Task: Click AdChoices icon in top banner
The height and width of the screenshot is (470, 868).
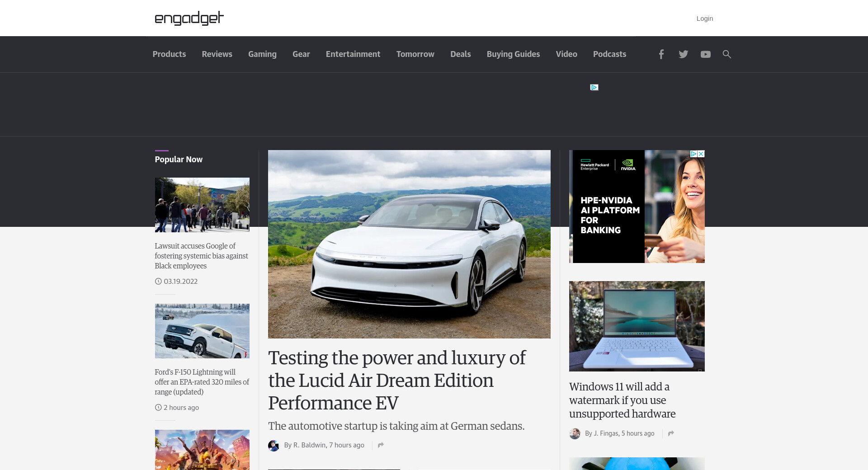Action: (x=594, y=87)
